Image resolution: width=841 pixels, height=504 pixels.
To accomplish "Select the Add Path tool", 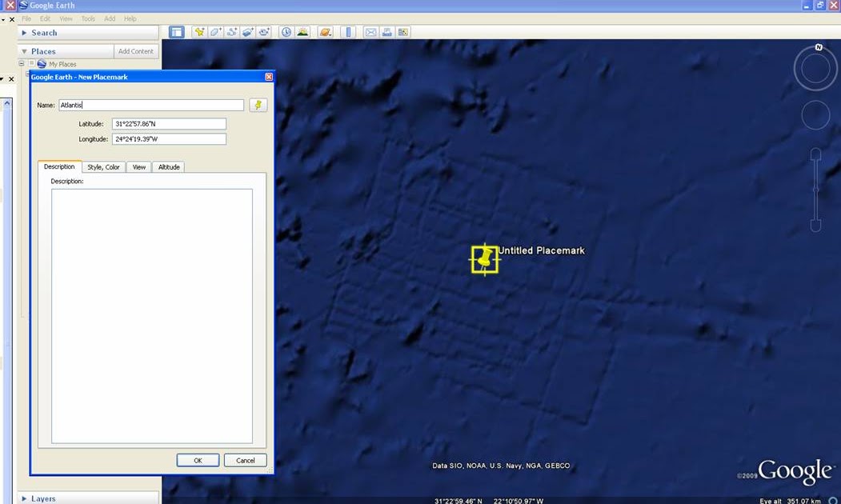I will click(x=232, y=32).
